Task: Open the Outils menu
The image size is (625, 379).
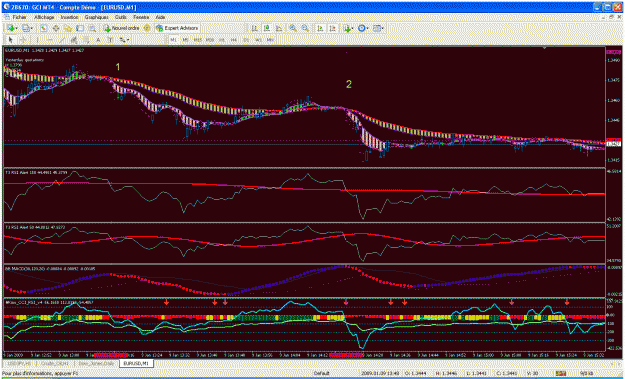Action: 121,18
